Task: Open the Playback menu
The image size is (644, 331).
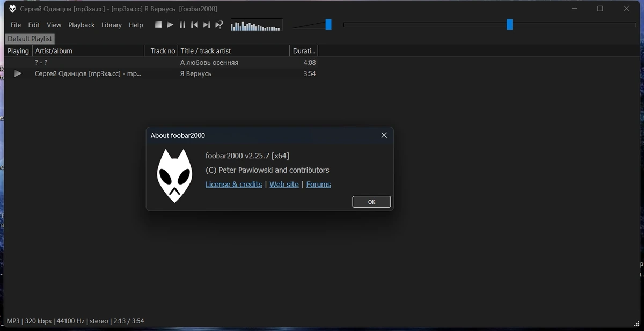Action: 81,25
